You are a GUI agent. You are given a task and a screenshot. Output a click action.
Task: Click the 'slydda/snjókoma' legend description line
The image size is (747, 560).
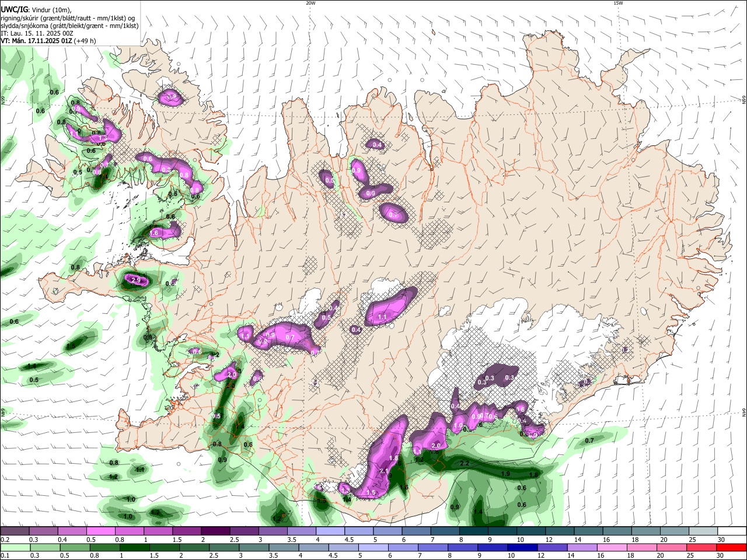pos(69,26)
